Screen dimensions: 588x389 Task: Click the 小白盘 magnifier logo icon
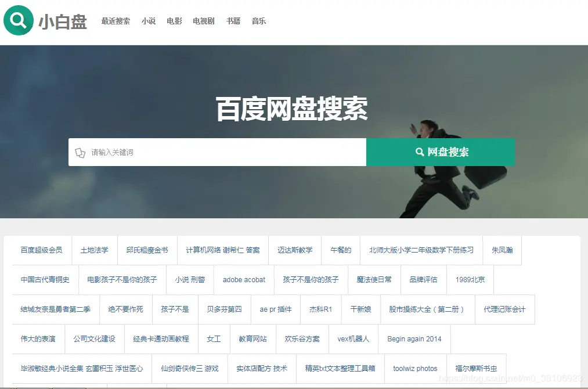pos(19,20)
